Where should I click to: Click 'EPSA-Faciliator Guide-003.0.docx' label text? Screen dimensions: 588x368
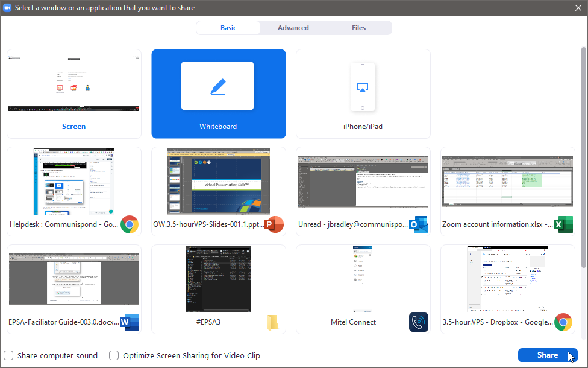[64, 322]
